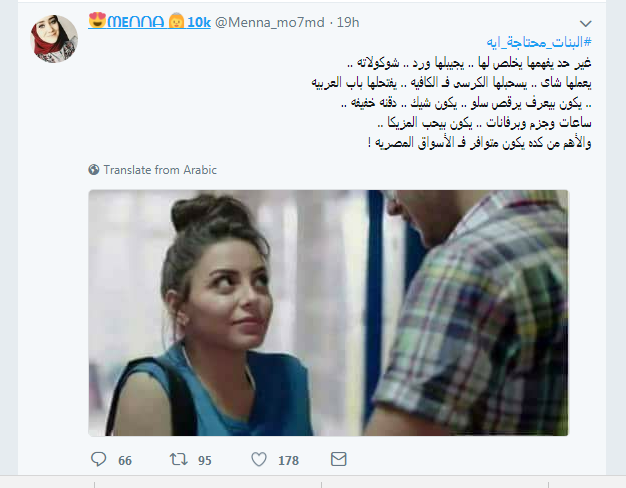Screen dimensions: 626x488
Task: Click the @Menna_mo7md handle
Action: pos(269,22)
